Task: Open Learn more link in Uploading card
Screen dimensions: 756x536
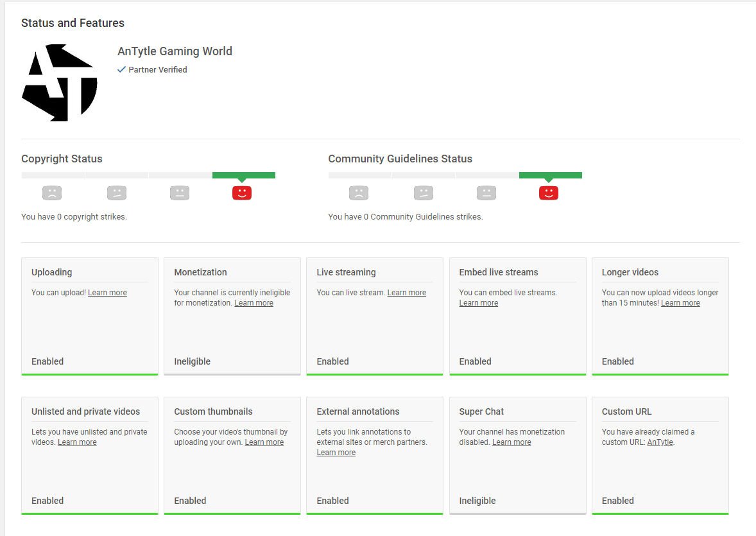Action: [x=108, y=292]
